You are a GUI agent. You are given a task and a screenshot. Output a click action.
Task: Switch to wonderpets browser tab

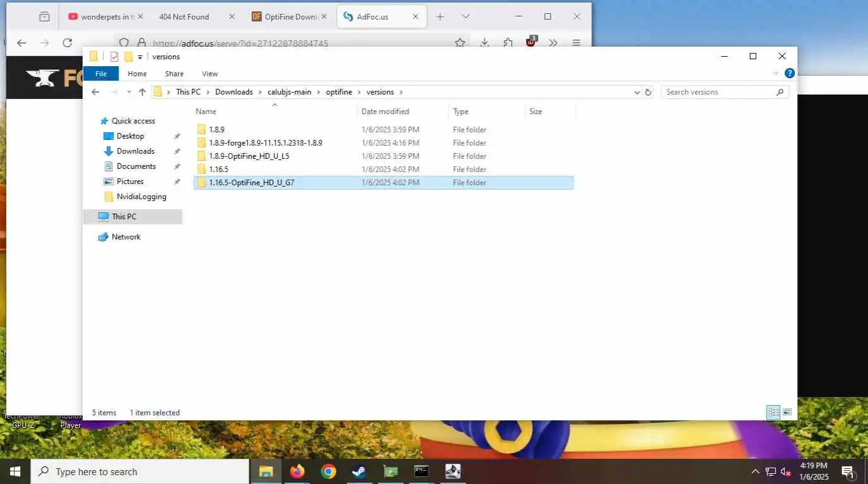click(x=105, y=17)
